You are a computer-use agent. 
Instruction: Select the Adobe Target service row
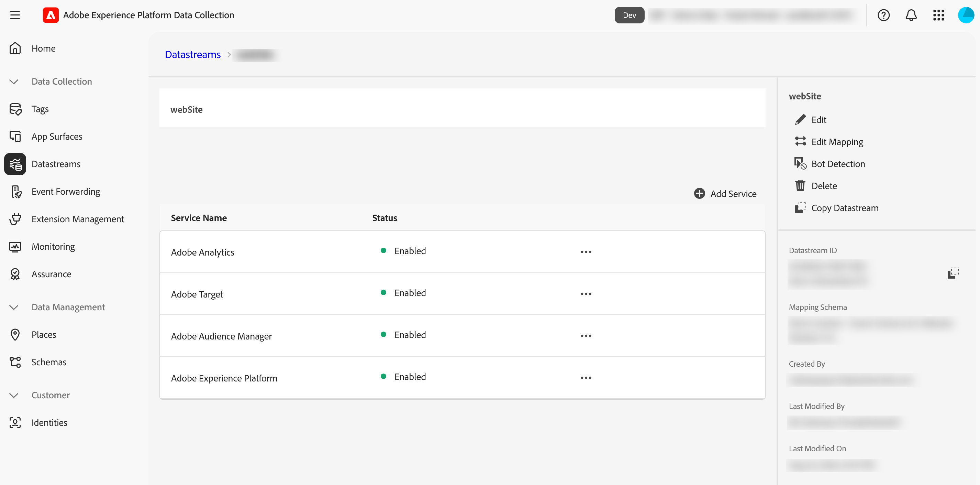tap(462, 294)
